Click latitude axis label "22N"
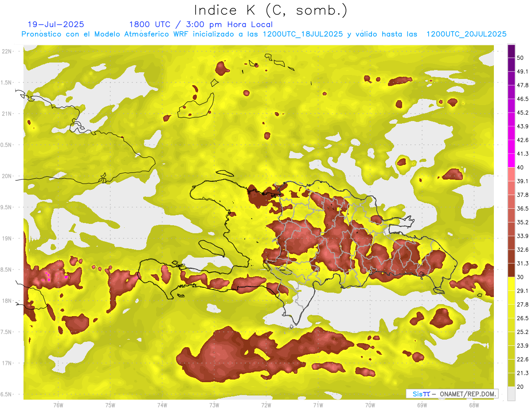The height and width of the screenshot is (411, 532). click(x=7, y=51)
